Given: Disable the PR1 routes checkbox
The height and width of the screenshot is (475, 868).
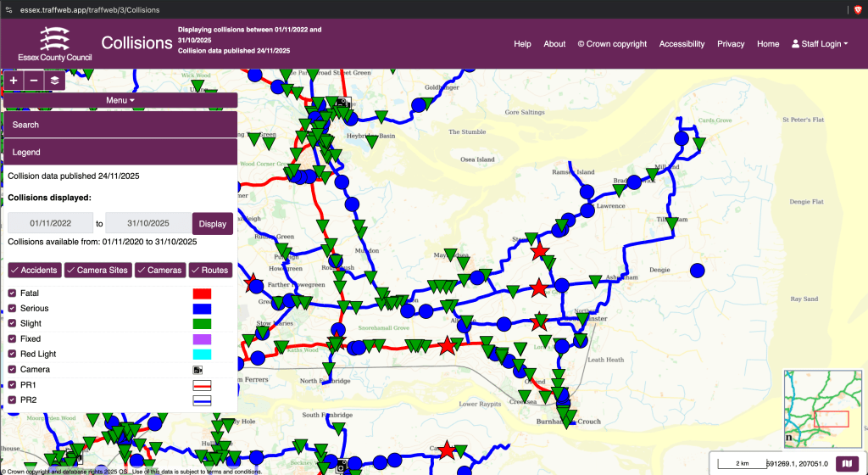Looking at the screenshot, I should tap(12, 385).
